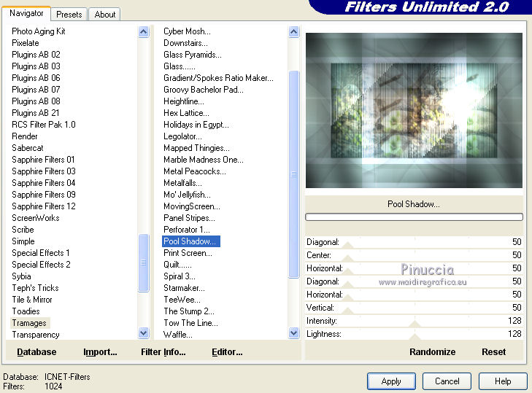This screenshot has height=393, width=532.
Task: Click filter list top up arrow
Action: click(294, 32)
